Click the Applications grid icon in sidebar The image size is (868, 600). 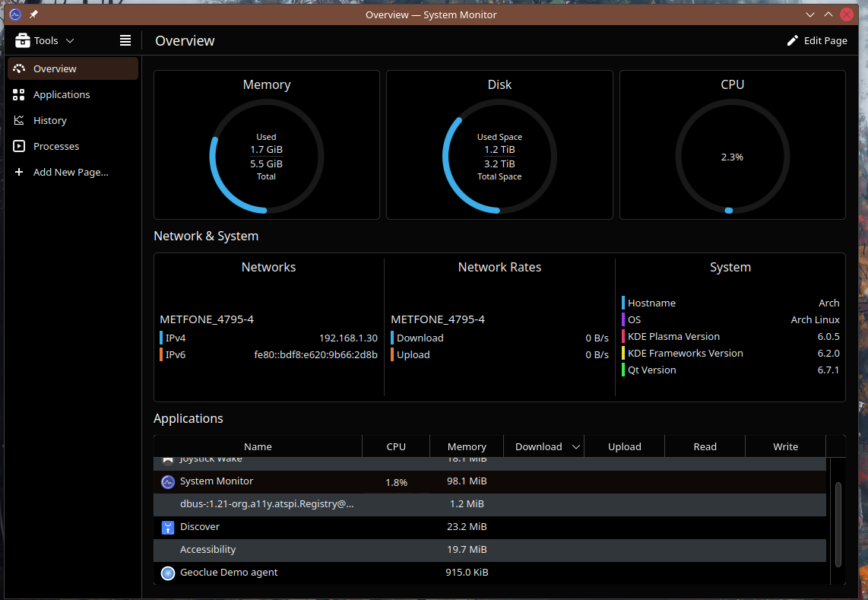(19, 95)
